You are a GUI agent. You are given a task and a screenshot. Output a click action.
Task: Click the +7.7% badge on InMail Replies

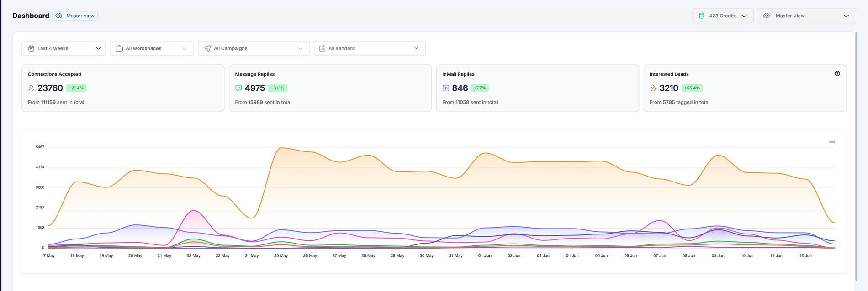click(480, 88)
